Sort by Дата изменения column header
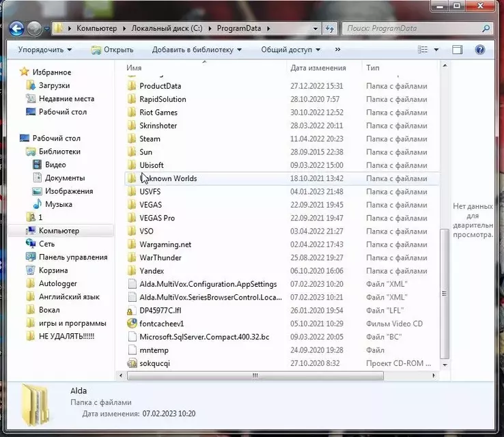Image resolution: width=504 pixels, height=437 pixels. 318,68
